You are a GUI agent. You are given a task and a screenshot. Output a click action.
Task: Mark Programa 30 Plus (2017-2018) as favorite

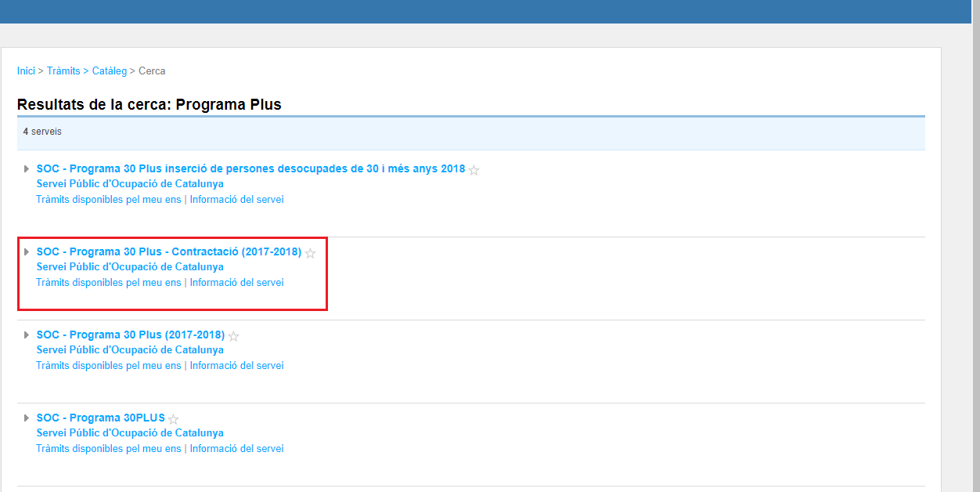coord(233,336)
